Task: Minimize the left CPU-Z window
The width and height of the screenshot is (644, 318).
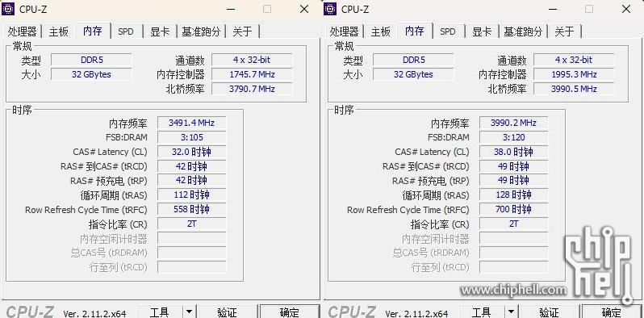Action: coord(231,9)
